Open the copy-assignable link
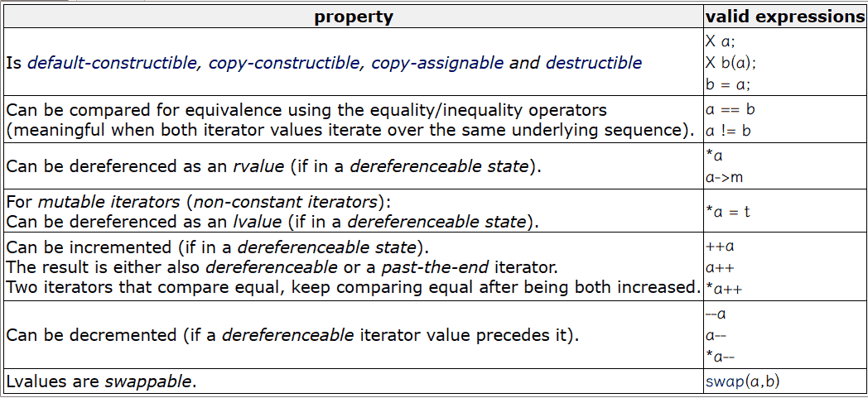 point(437,62)
